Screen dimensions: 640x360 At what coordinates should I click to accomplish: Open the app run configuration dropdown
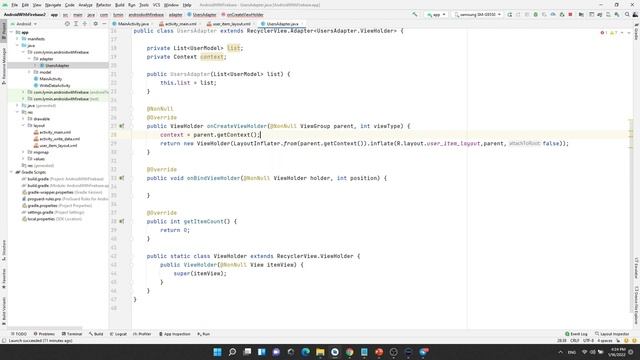(436, 14)
